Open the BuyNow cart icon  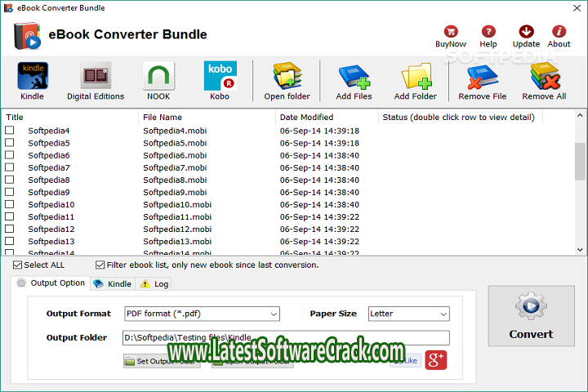coord(451,32)
